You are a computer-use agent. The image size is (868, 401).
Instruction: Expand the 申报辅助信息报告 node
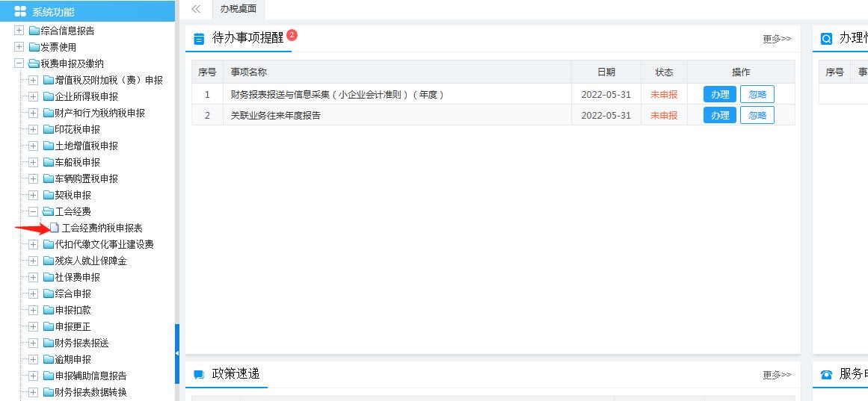[x=33, y=376]
